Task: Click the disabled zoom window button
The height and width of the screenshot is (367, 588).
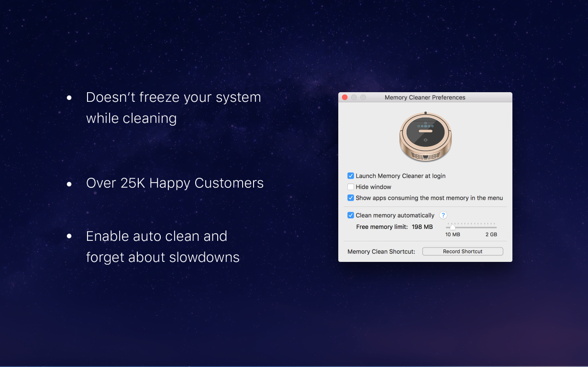Action: point(363,97)
